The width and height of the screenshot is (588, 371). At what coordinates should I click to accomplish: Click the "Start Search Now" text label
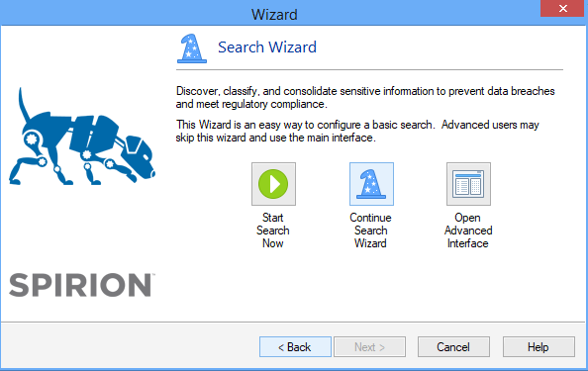(273, 231)
